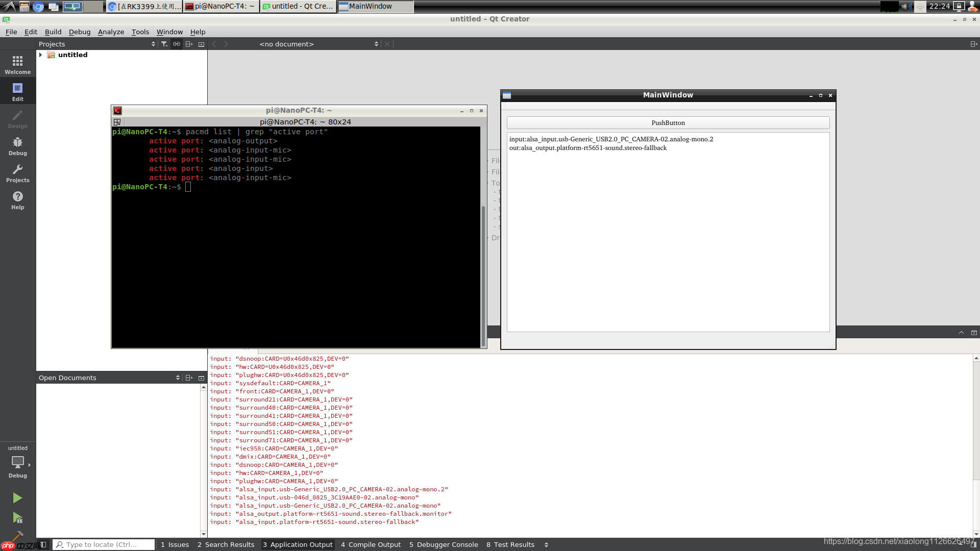Switch to Edit mode icon

pos(17,92)
